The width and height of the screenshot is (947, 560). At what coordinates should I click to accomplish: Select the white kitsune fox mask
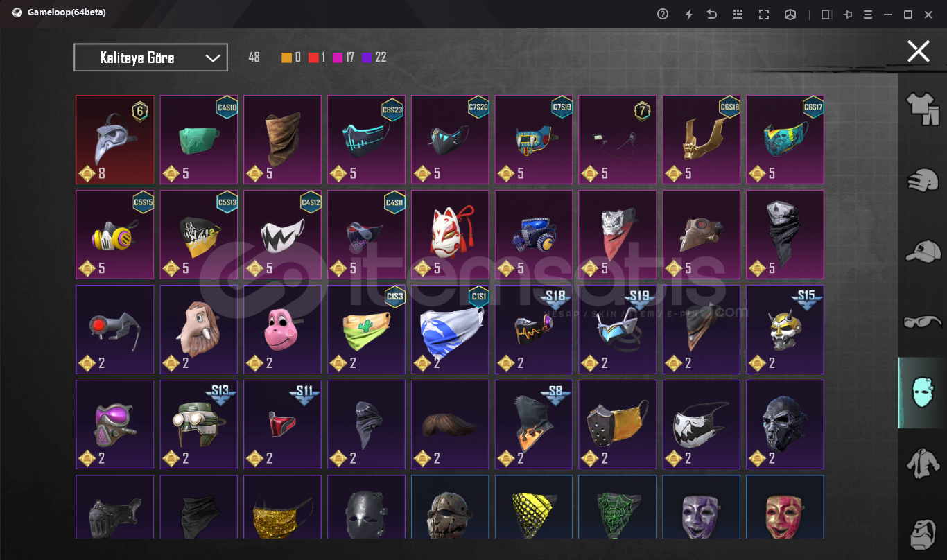(x=450, y=234)
